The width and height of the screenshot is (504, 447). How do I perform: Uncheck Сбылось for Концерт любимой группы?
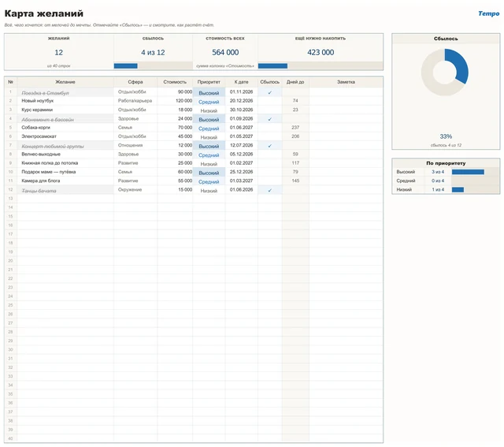pyautogui.click(x=269, y=146)
